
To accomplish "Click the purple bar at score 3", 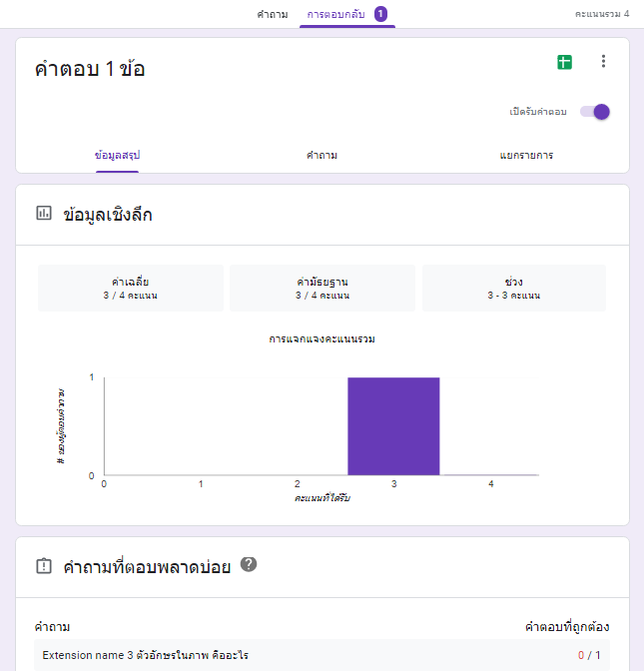I will 393,426.
